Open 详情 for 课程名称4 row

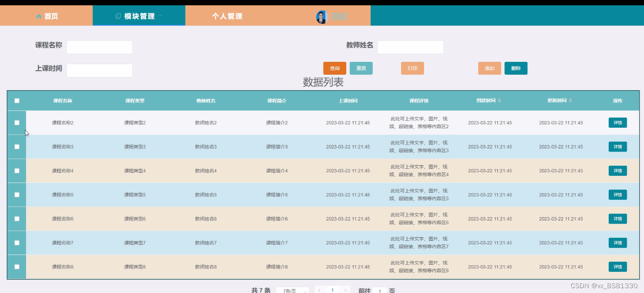(617, 171)
